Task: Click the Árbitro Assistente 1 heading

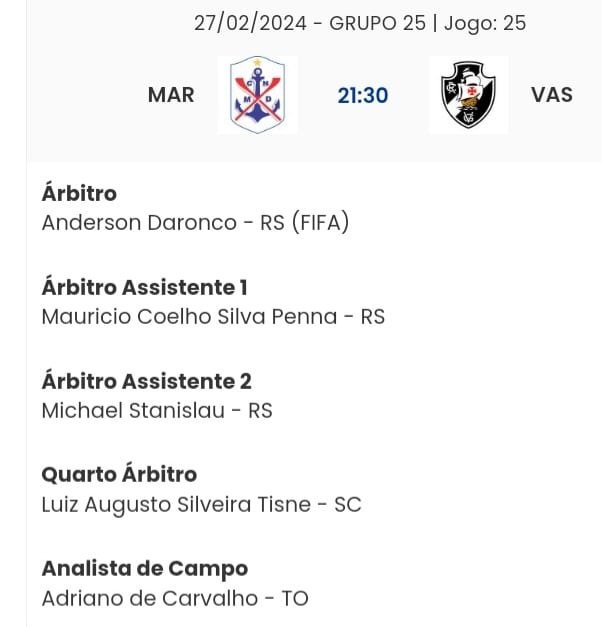Action: 144,287
